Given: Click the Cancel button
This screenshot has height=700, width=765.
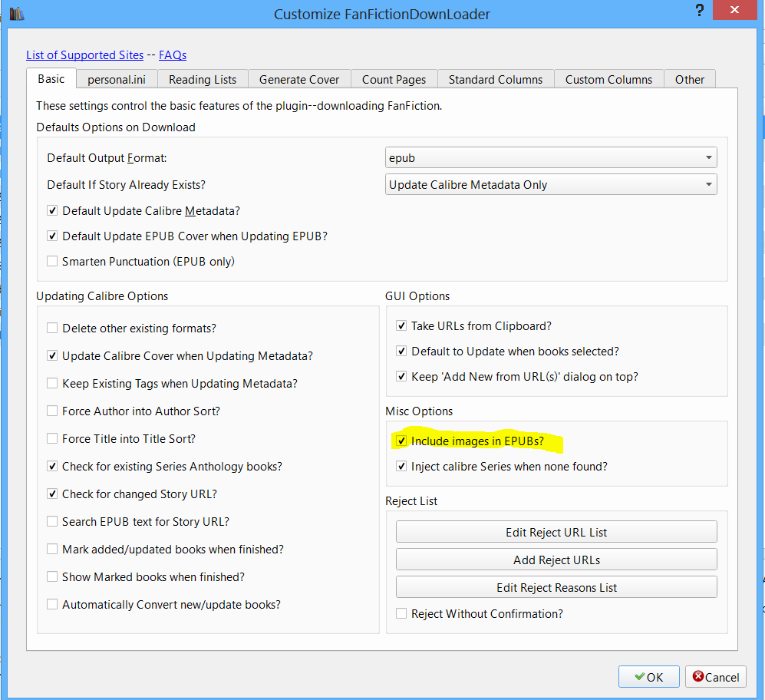Looking at the screenshot, I should tap(716, 676).
